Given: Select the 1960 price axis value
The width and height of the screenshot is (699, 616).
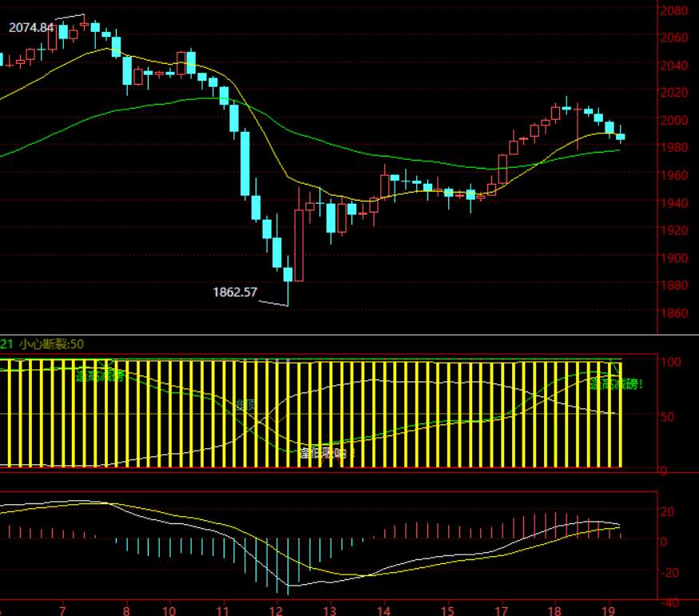Looking at the screenshot, I should point(674,175).
